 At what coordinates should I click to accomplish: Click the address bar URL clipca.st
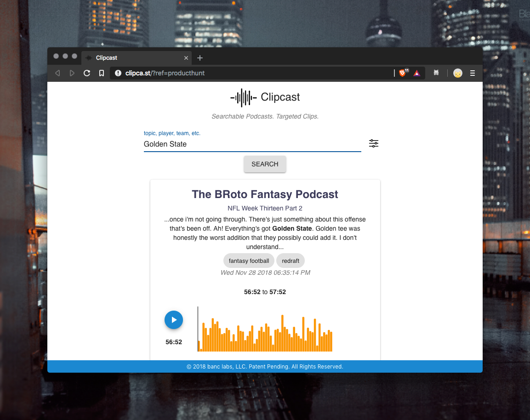pyautogui.click(x=165, y=73)
